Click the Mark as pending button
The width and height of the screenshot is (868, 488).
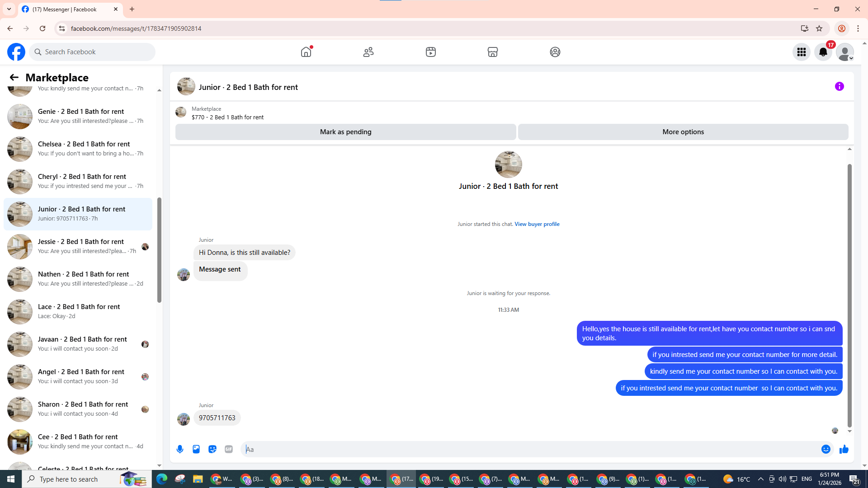(345, 132)
